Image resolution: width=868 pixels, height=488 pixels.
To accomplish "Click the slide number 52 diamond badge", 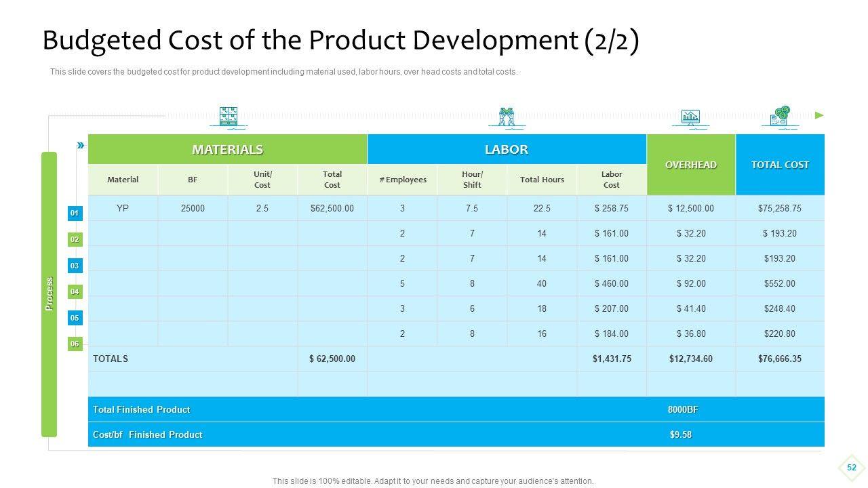I will (x=852, y=468).
